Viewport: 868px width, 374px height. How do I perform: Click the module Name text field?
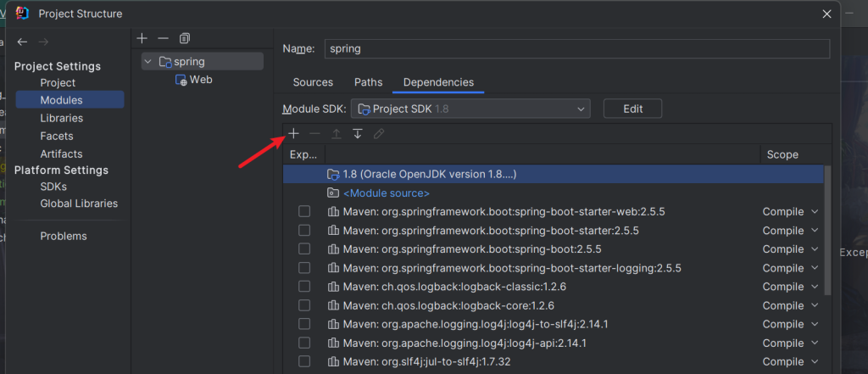point(576,48)
